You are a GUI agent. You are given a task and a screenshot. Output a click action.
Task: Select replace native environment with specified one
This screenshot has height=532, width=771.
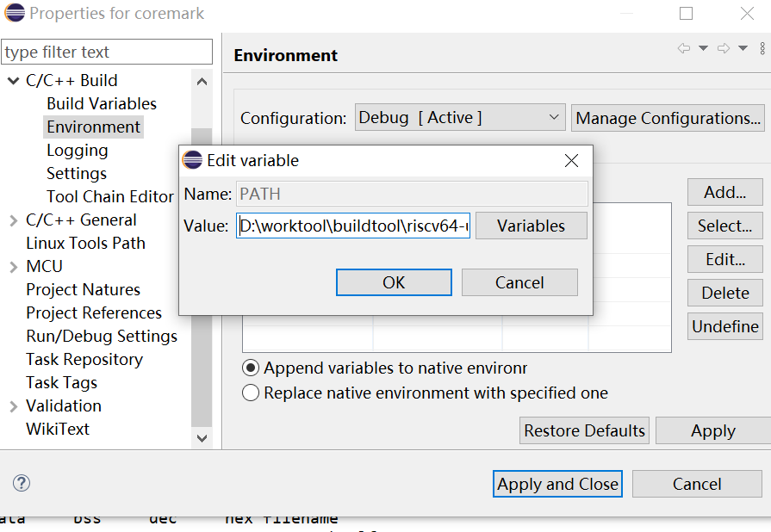(250, 392)
